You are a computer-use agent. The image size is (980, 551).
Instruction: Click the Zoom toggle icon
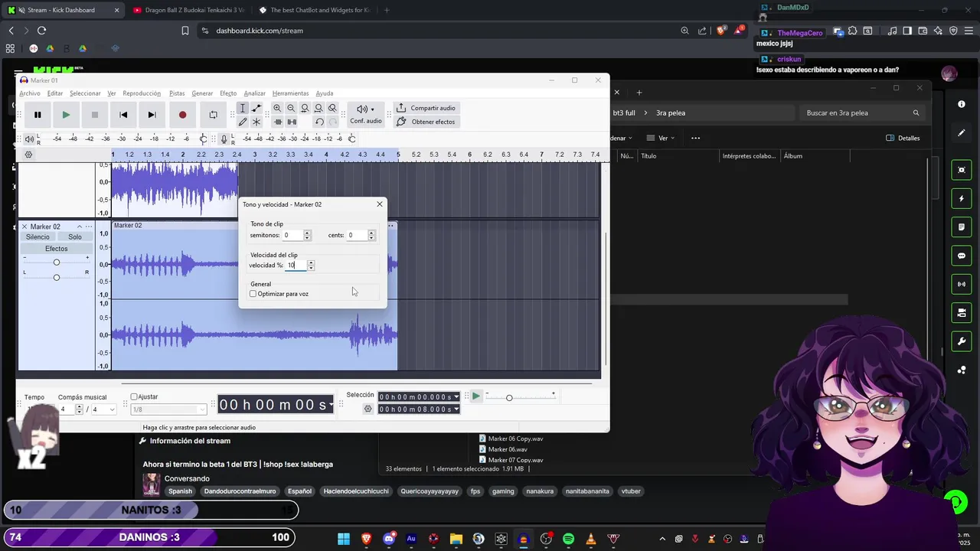click(x=332, y=108)
